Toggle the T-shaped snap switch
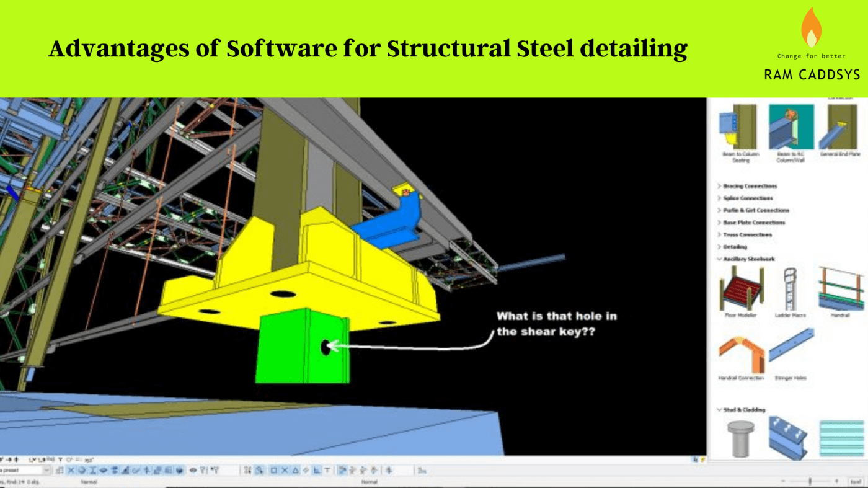The image size is (868, 488). click(x=327, y=470)
